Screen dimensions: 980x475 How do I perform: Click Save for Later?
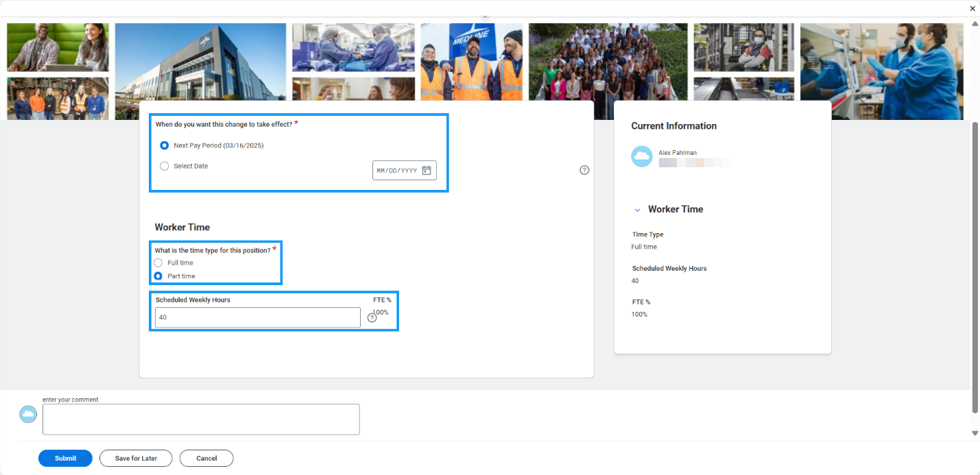136,458
